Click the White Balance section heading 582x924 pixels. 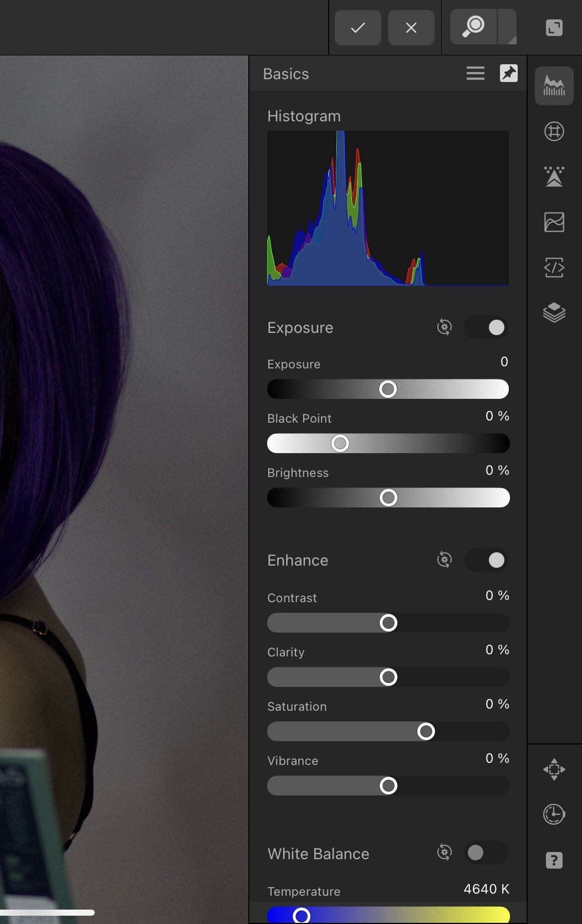318,854
